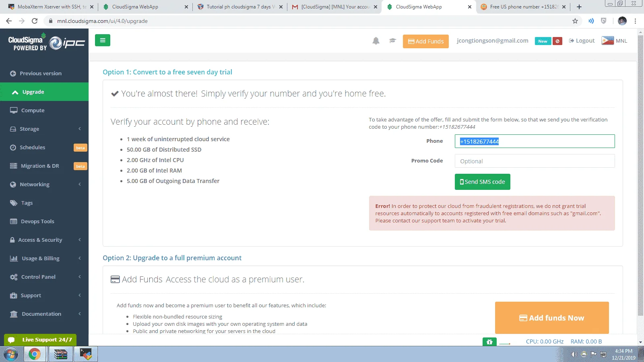Open Compute section in sidebar

(x=44, y=110)
